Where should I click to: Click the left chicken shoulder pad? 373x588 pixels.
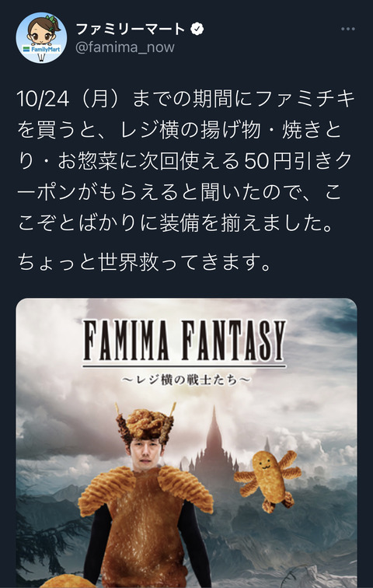pos(106,491)
